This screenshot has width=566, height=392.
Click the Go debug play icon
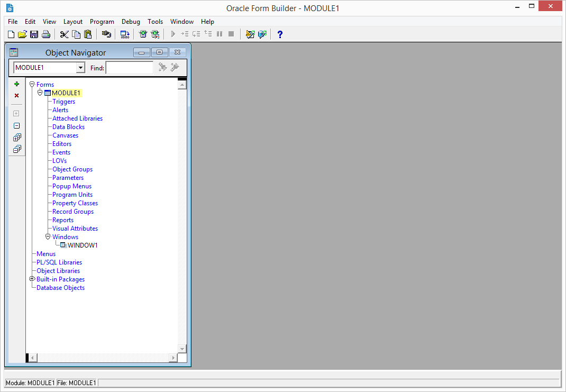173,34
